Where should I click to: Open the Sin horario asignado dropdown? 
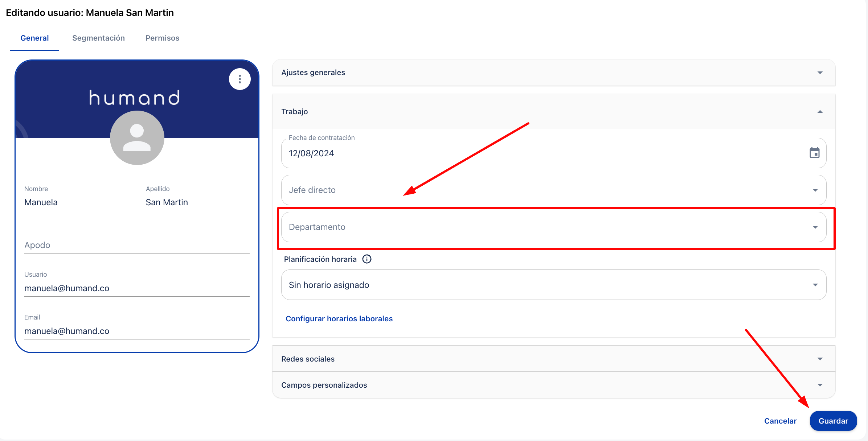(x=553, y=285)
